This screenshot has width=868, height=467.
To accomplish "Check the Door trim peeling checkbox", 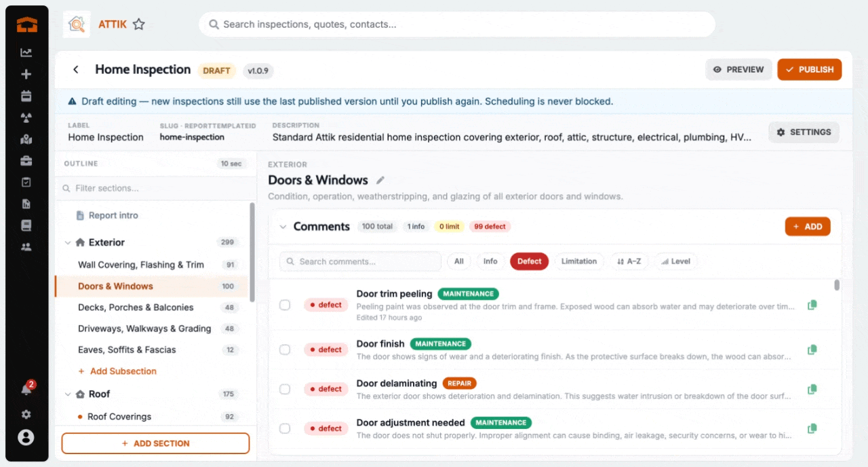I will (x=285, y=305).
